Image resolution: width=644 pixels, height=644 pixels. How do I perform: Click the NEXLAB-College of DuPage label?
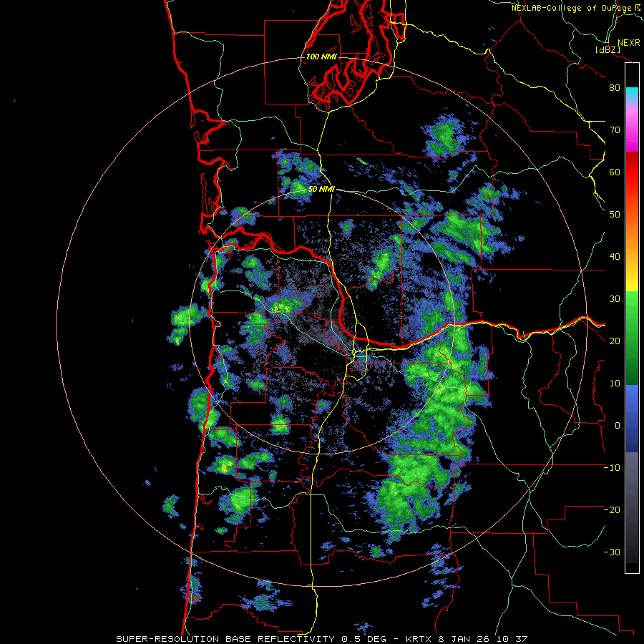(572, 8)
